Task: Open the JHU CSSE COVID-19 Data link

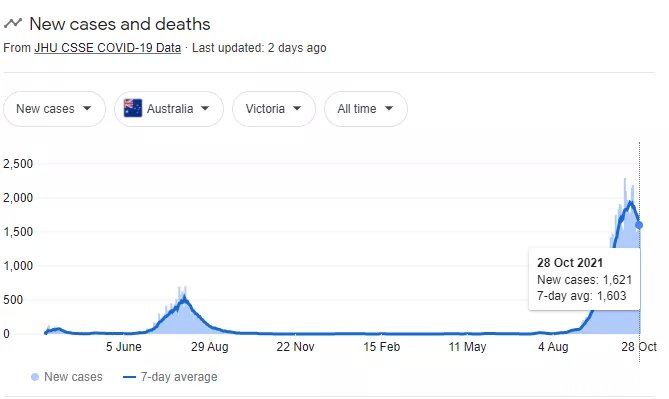Action: click(108, 48)
